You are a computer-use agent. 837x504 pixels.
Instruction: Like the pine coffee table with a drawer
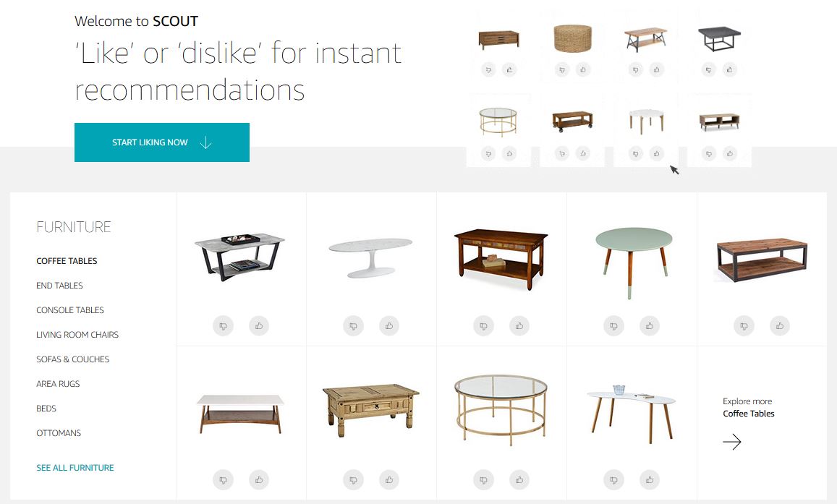(x=389, y=480)
